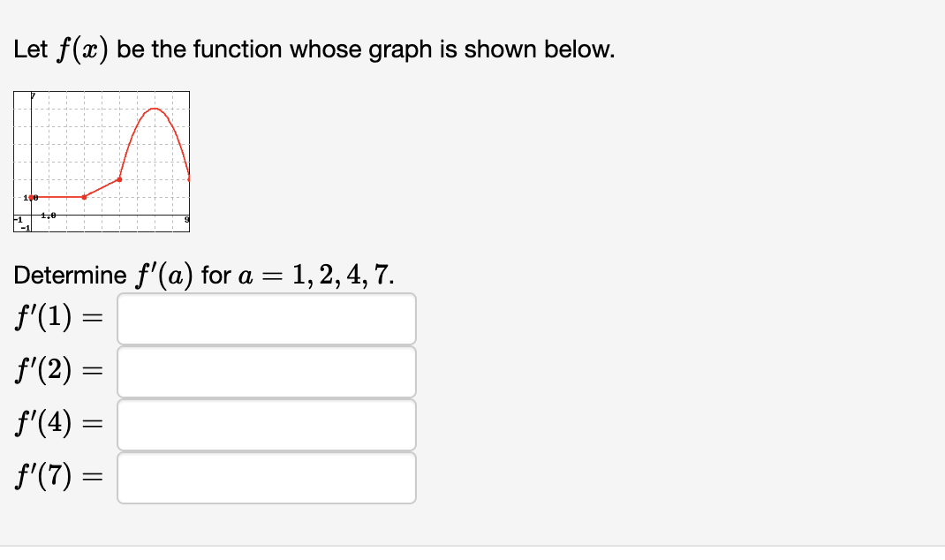
Task: Click inside the f'(4) answer input field
Action: 265,425
